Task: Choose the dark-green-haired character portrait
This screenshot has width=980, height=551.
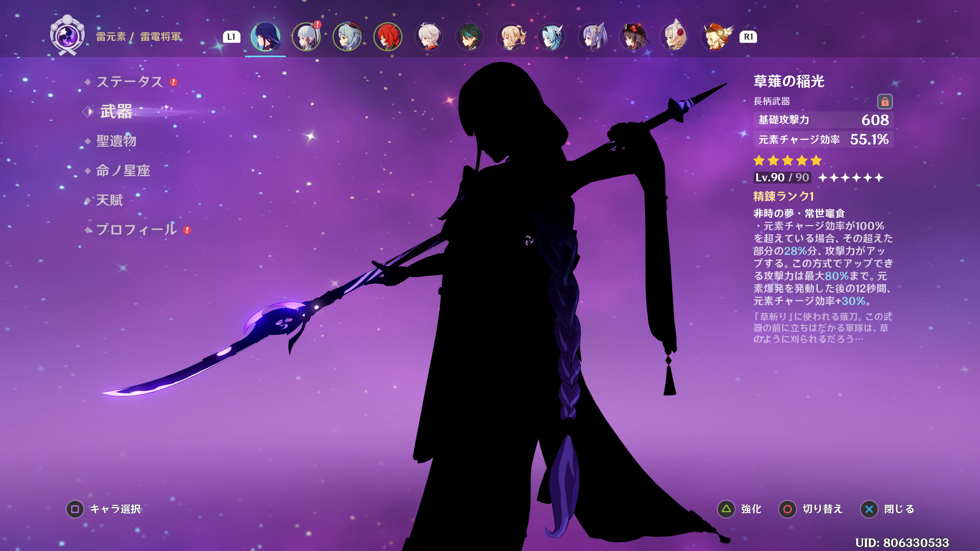Action: click(470, 36)
